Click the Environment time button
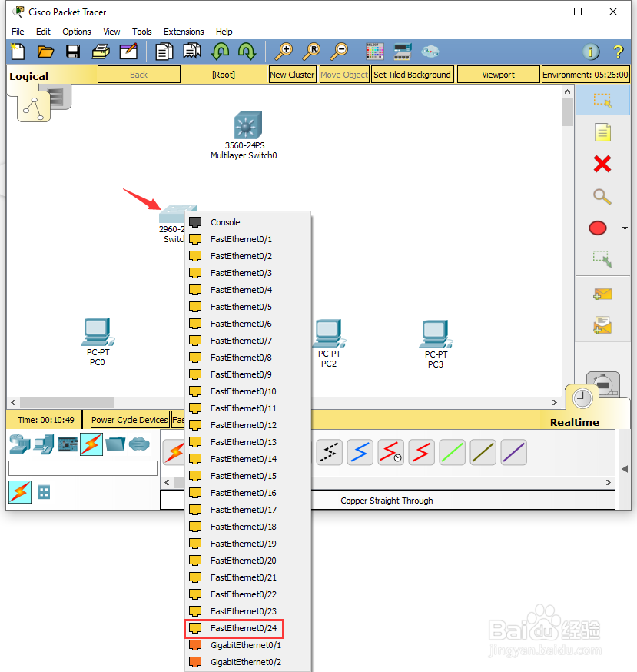This screenshot has width=637, height=672. [586, 75]
